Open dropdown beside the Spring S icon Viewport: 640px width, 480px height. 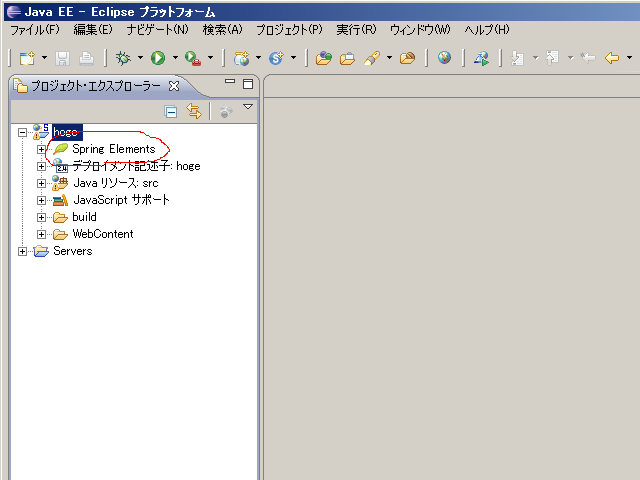pos(293,58)
